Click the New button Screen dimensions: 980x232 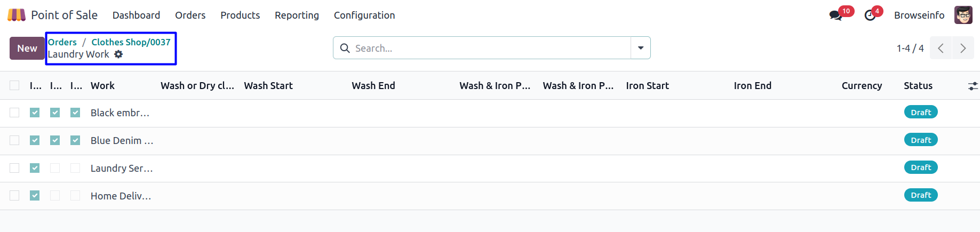(27, 49)
